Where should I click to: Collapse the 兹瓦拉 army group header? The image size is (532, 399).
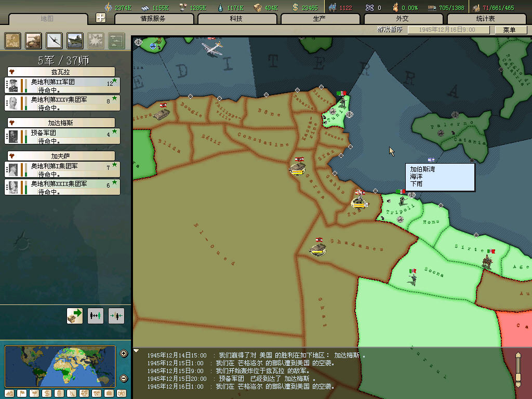coord(11,72)
